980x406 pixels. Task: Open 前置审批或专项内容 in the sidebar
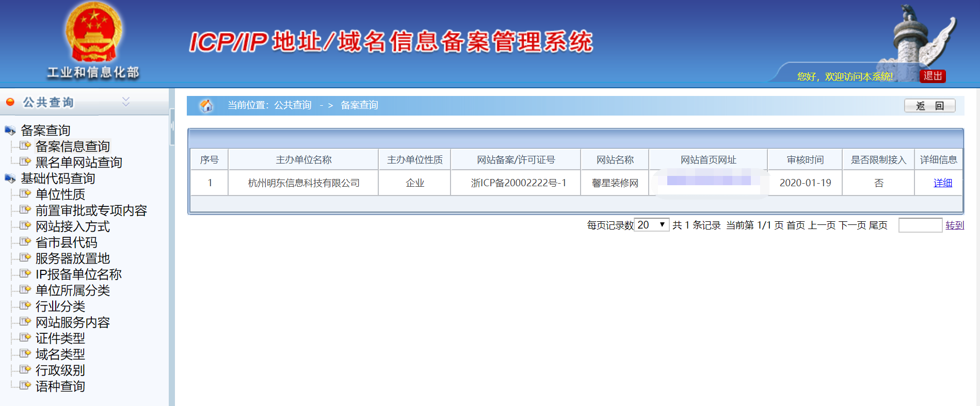tap(91, 210)
